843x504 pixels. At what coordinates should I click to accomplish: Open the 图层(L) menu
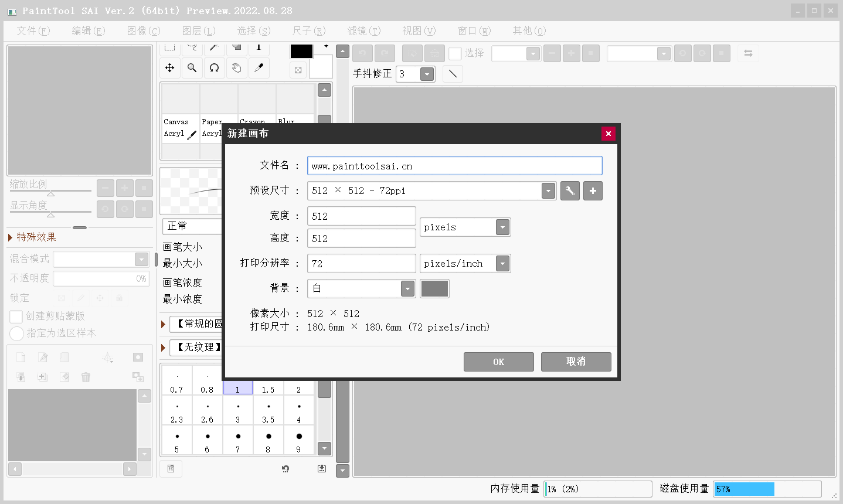point(199,30)
